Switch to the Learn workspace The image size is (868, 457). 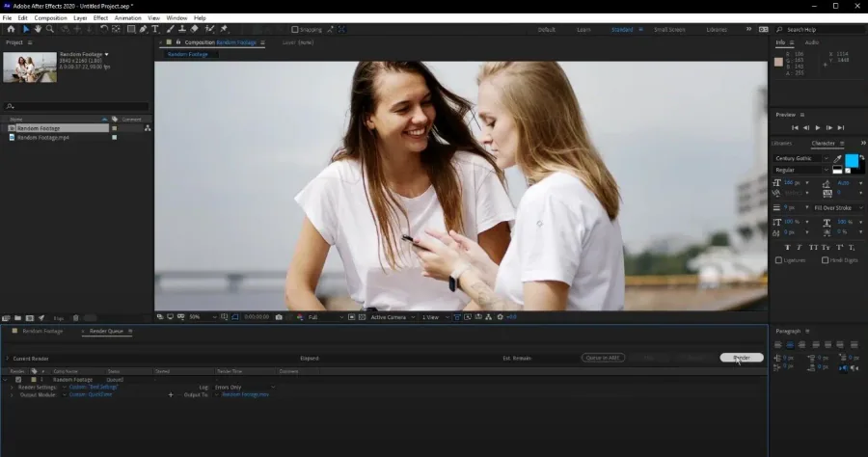[583, 30]
